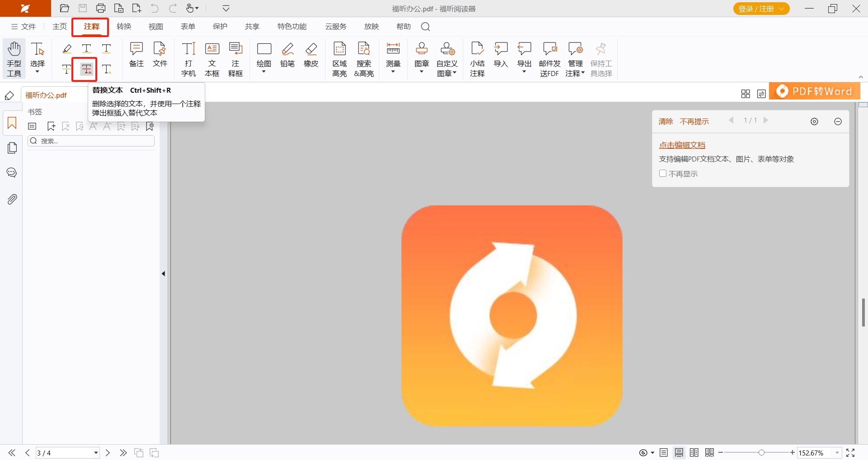Open the 保护 (Protect) ribbon tab
The width and height of the screenshot is (868, 460).
click(220, 27)
